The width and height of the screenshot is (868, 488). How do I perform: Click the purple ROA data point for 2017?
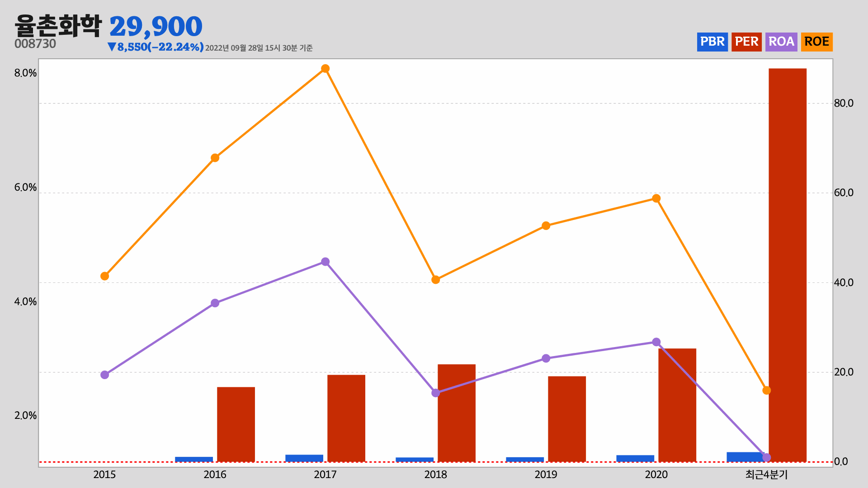(x=325, y=262)
